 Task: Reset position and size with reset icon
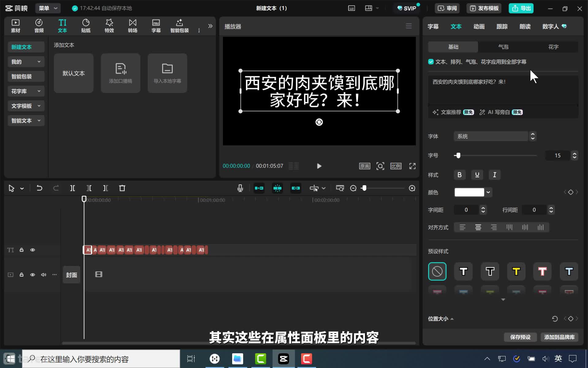pos(555,319)
